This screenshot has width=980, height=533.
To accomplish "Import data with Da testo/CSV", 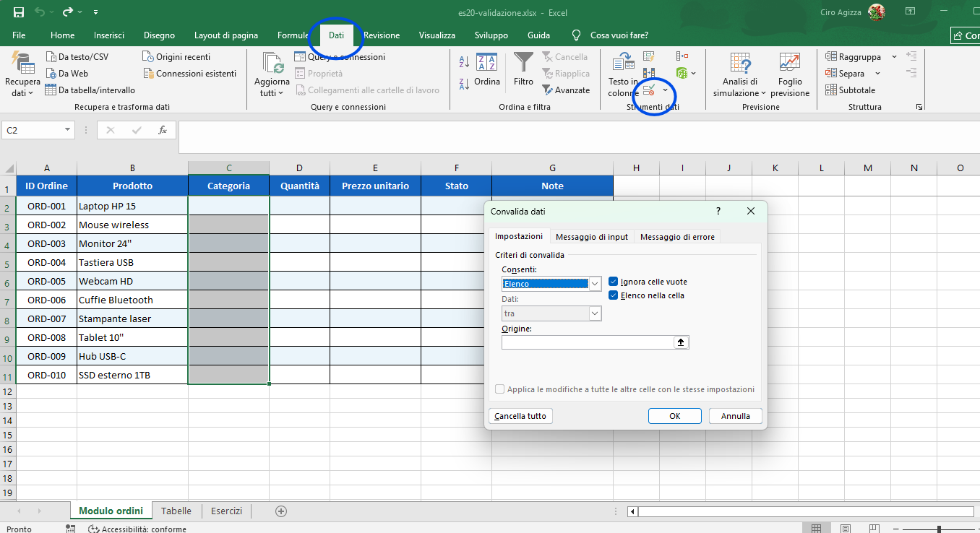I will click(77, 57).
